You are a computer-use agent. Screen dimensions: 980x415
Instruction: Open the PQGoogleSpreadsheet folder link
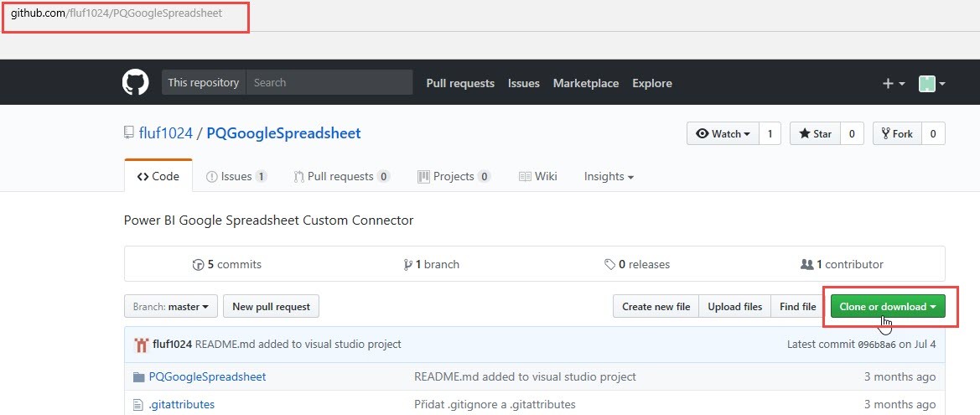click(208, 377)
